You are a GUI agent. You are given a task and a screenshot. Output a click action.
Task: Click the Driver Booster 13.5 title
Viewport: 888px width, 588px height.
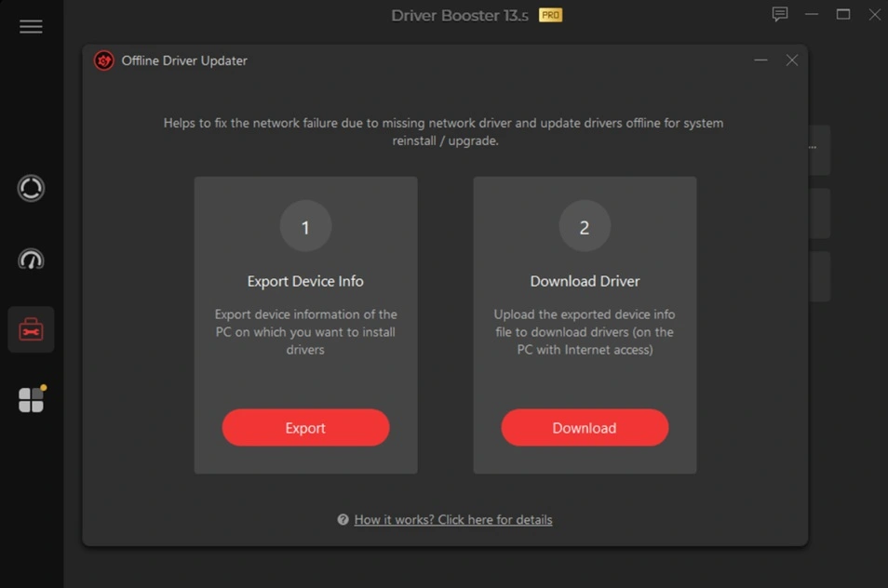tap(459, 15)
